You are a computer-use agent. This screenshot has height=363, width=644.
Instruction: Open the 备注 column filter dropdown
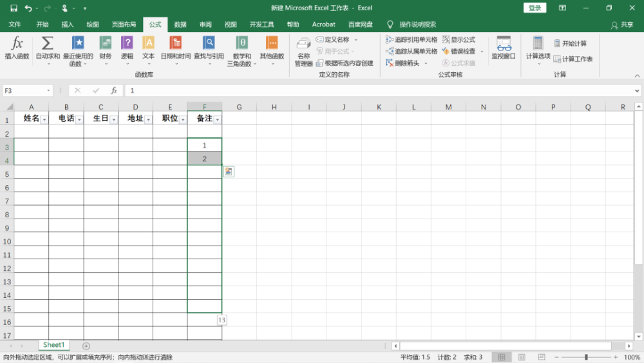(217, 120)
